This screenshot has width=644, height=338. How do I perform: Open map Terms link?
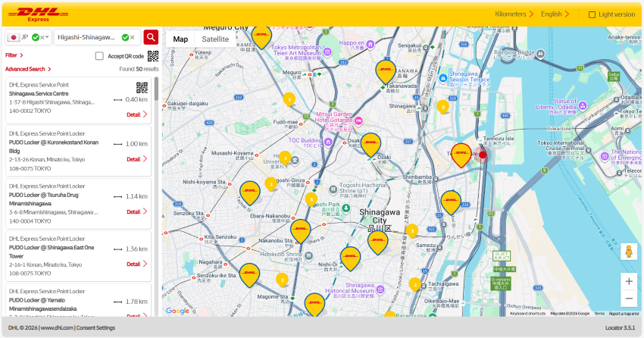click(599, 313)
